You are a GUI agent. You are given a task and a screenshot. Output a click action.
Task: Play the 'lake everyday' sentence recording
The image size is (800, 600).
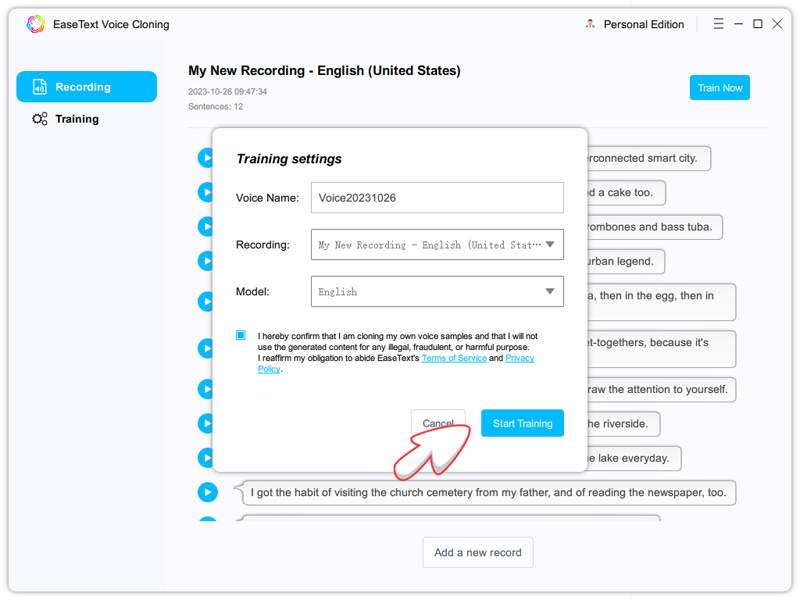click(x=206, y=458)
